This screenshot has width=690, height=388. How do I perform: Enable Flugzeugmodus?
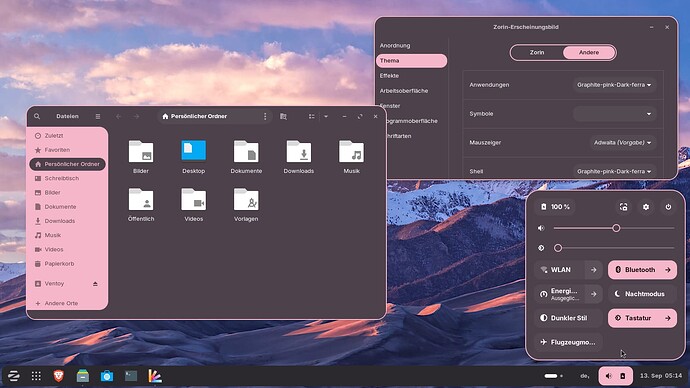[568, 342]
